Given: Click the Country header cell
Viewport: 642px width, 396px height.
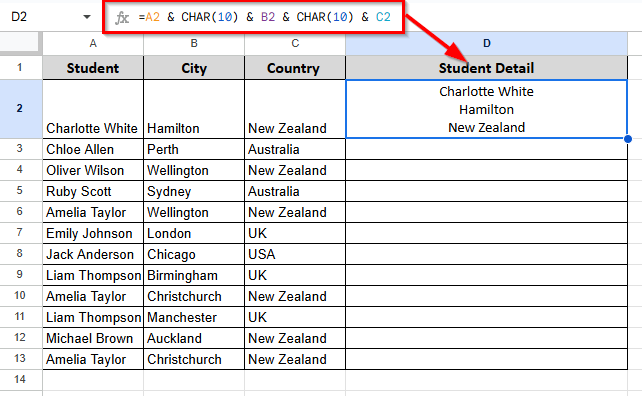Looking at the screenshot, I should (295, 68).
